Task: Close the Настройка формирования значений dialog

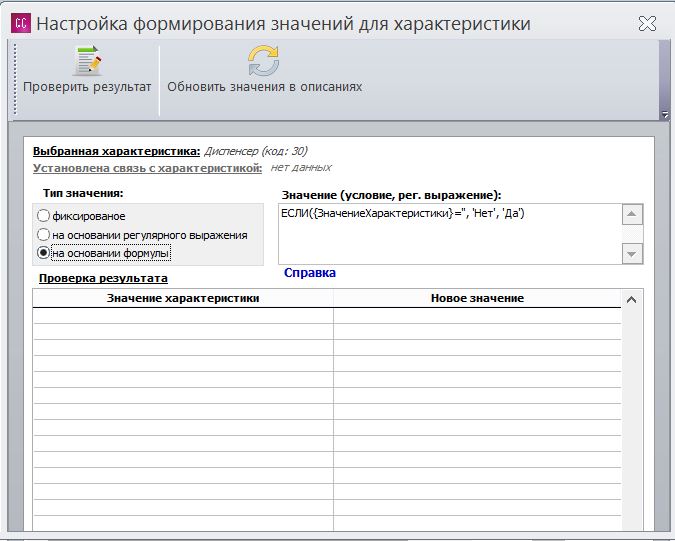Action: tap(647, 24)
